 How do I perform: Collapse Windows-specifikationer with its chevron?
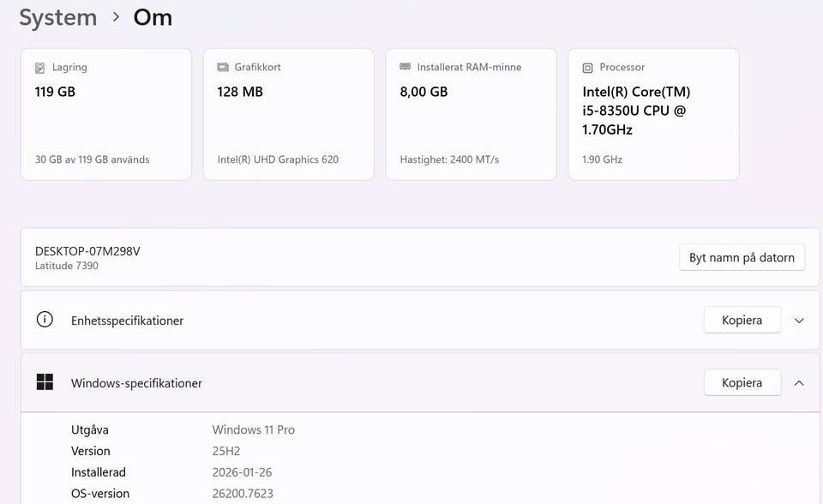tap(799, 383)
